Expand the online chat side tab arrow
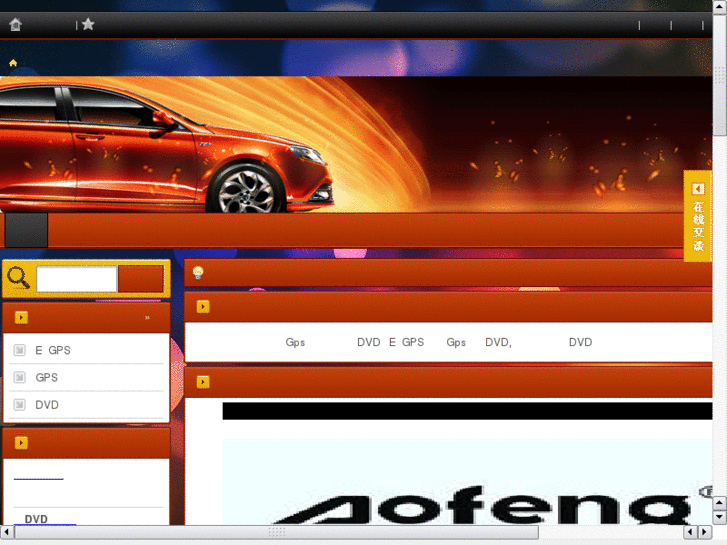Viewport: 727px width, 545px height. [698, 189]
